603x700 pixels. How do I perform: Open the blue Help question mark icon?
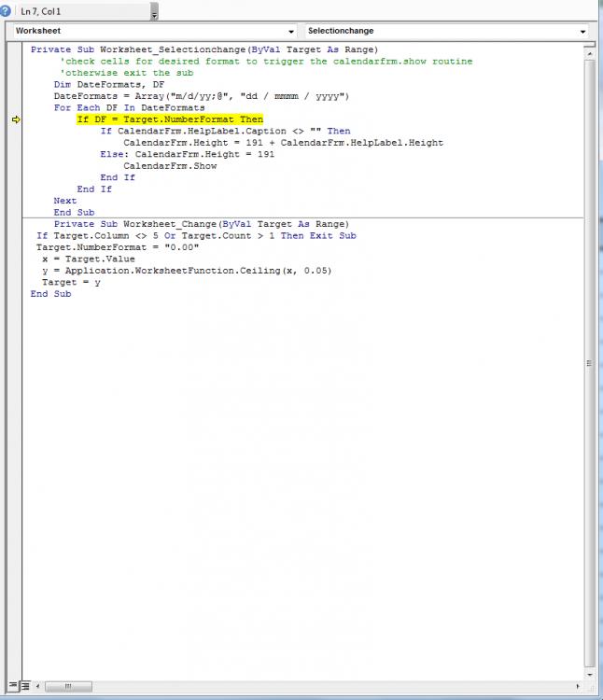pyautogui.click(x=4, y=10)
